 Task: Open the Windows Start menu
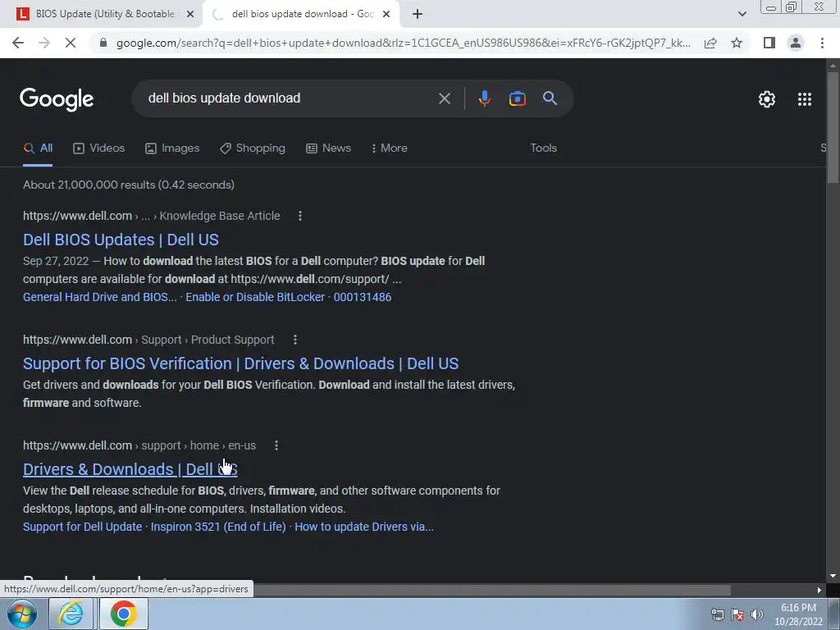[x=22, y=614]
